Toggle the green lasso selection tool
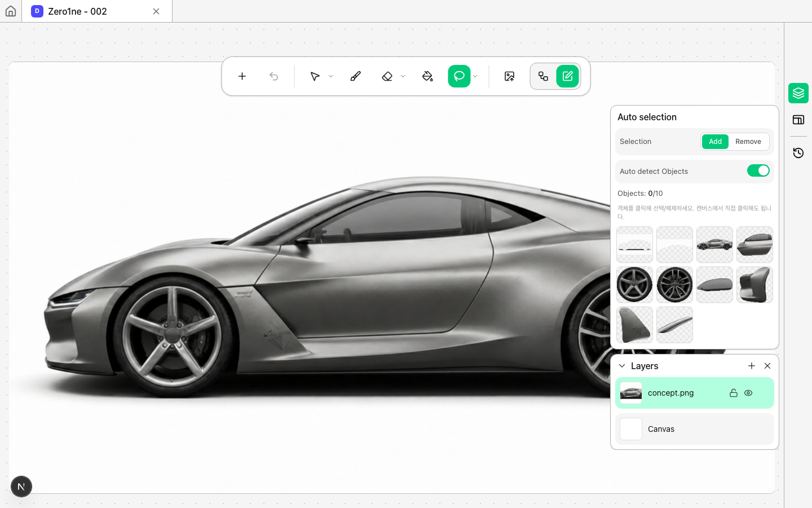 [x=459, y=76]
